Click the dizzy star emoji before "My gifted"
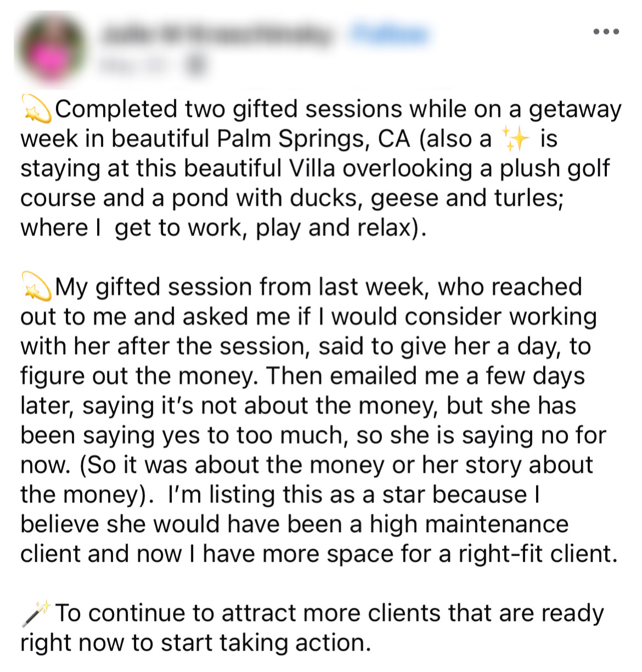This screenshot has height=672, width=642. tap(36, 287)
